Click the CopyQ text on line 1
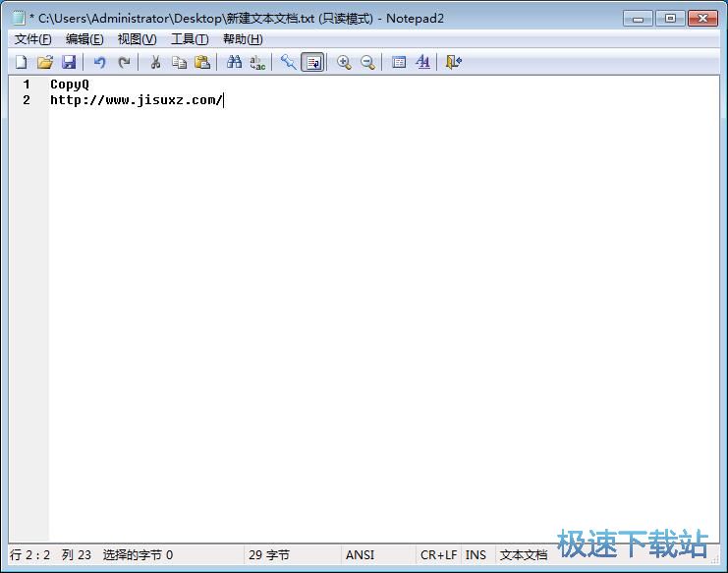728x573 pixels. 70,85
